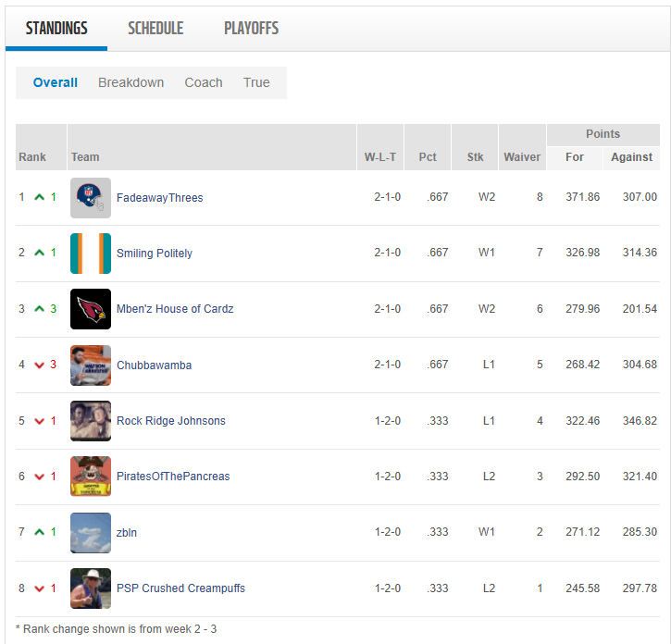
Task: Switch to the Schedule tab
Action: [155, 29]
